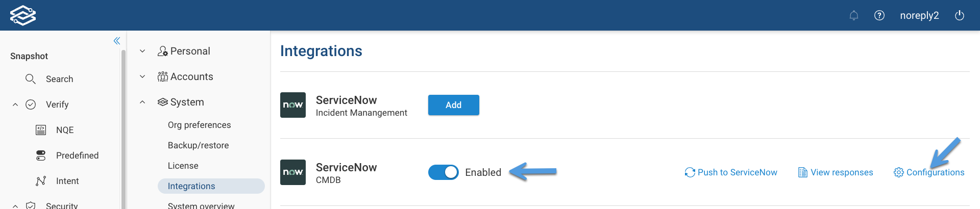Collapse the System settings section
The width and height of the screenshot is (980, 209).
(x=142, y=102)
